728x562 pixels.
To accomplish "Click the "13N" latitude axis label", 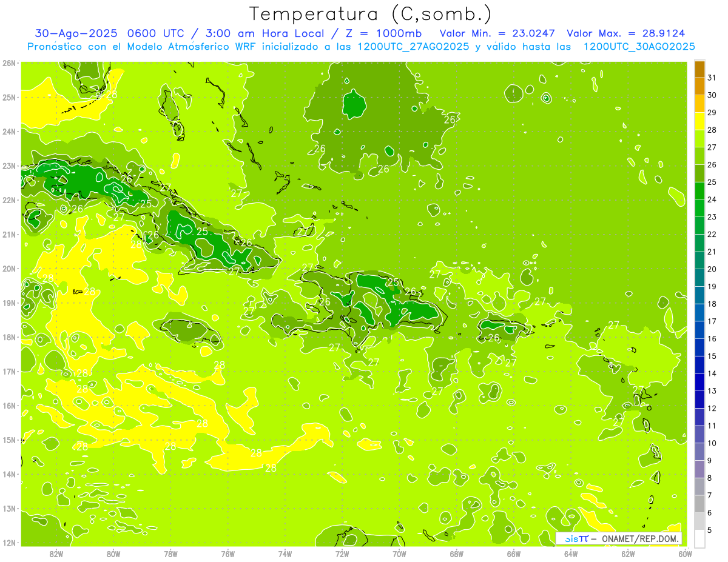I will click(x=8, y=509).
